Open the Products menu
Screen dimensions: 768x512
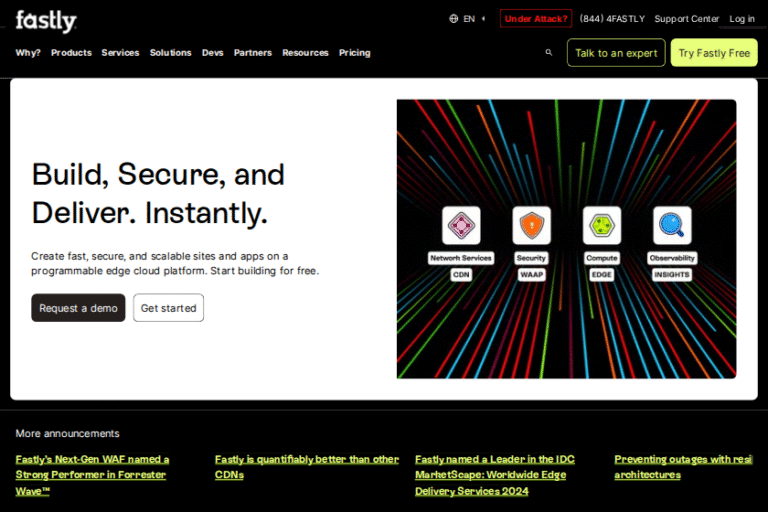coord(71,52)
